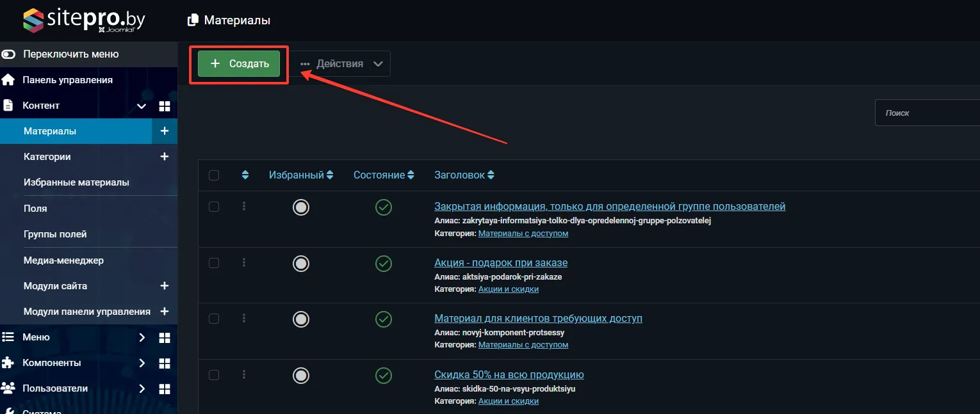Click the plus icon beside Категории
This screenshot has width=980, height=414.
165,157
